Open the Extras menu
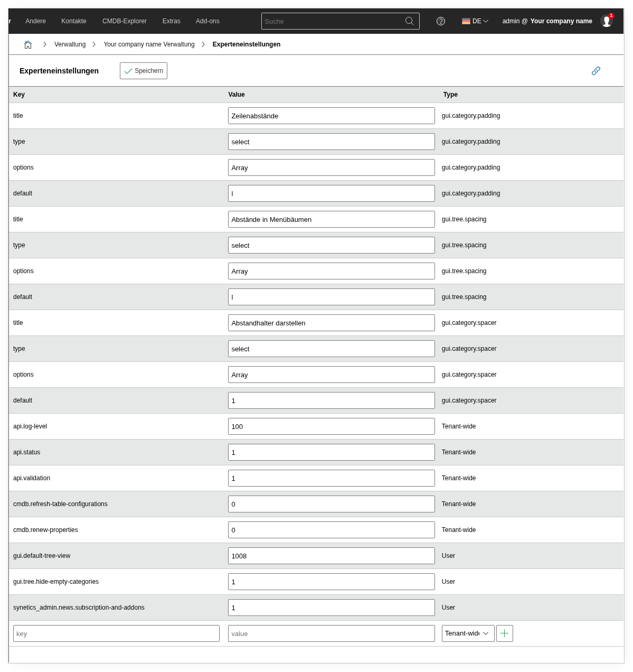Screen dimensions: 633x672 point(171,21)
